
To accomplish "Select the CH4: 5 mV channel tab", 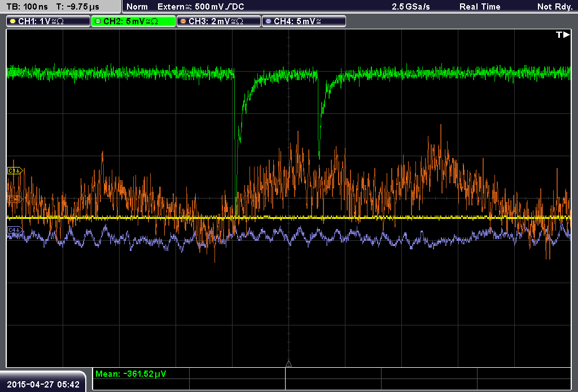I will pos(304,21).
